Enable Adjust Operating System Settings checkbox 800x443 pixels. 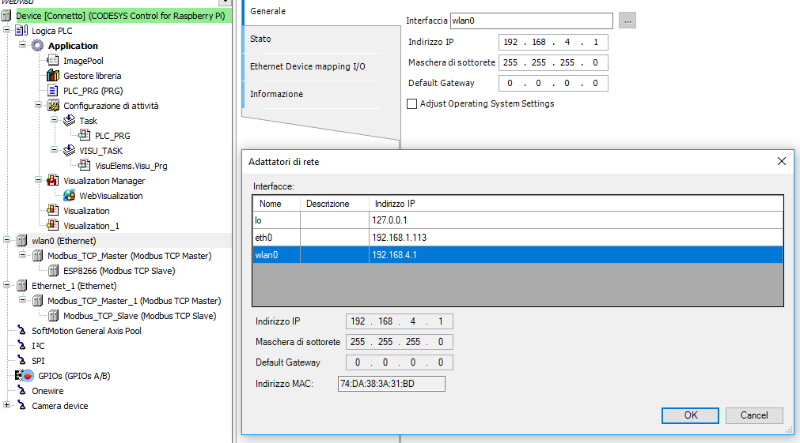tap(412, 104)
